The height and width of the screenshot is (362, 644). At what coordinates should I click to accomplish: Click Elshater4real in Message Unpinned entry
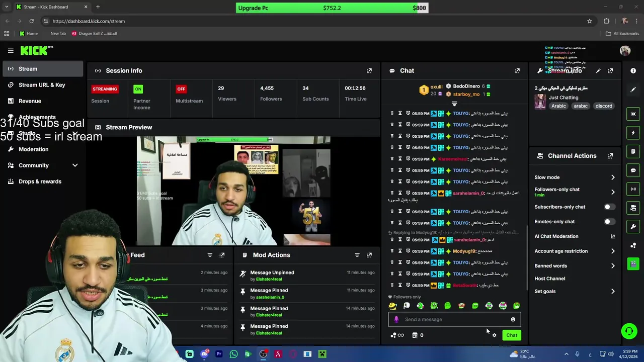(x=269, y=279)
